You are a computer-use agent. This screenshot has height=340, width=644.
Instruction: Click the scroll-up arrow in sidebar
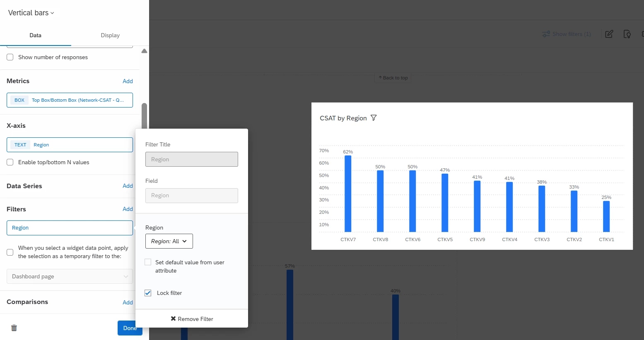point(144,51)
